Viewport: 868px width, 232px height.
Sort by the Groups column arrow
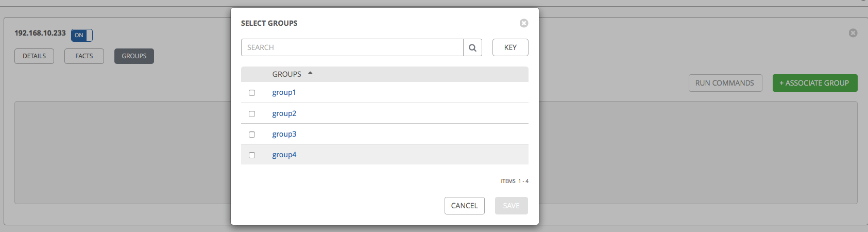pos(310,73)
